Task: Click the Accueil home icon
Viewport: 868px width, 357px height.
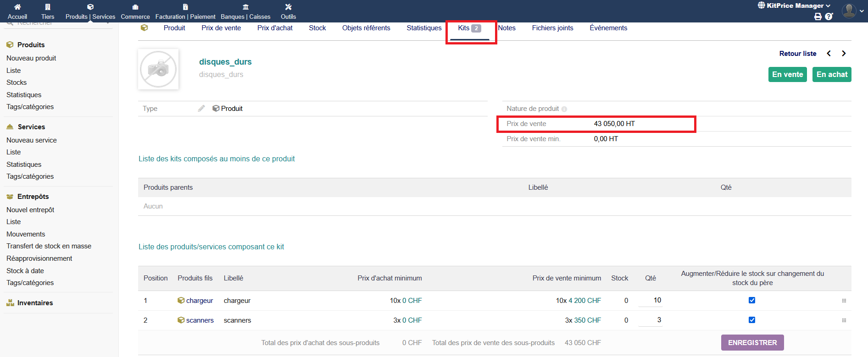Action: click(x=17, y=7)
